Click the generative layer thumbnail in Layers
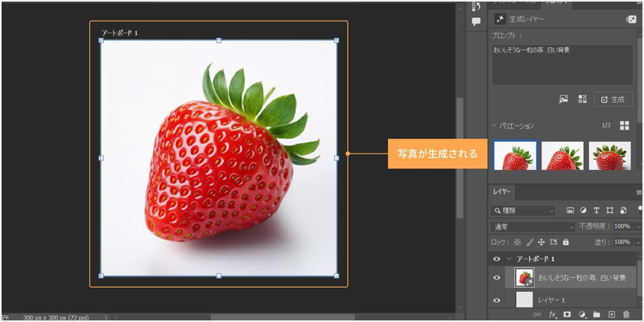This screenshot has height=322, width=644. click(525, 278)
